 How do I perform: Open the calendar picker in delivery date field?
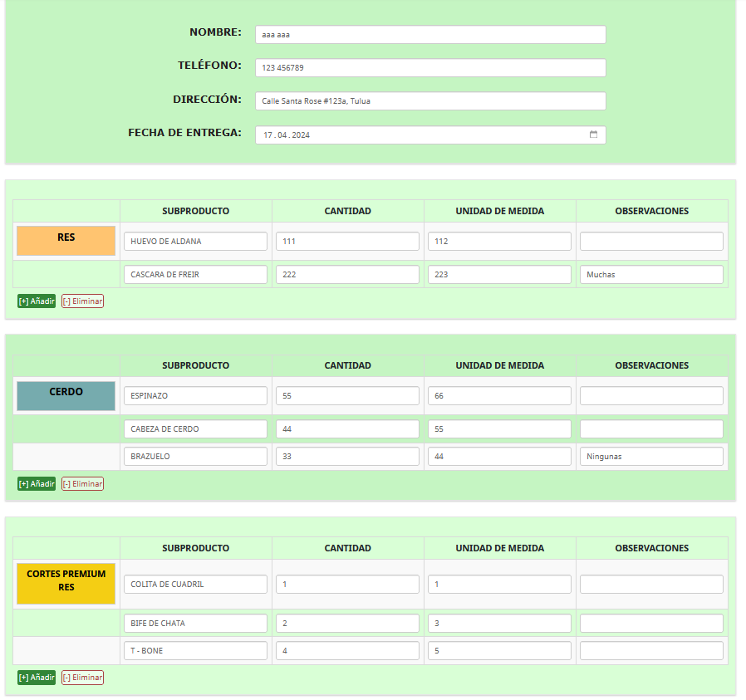click(x=593, y=135)
